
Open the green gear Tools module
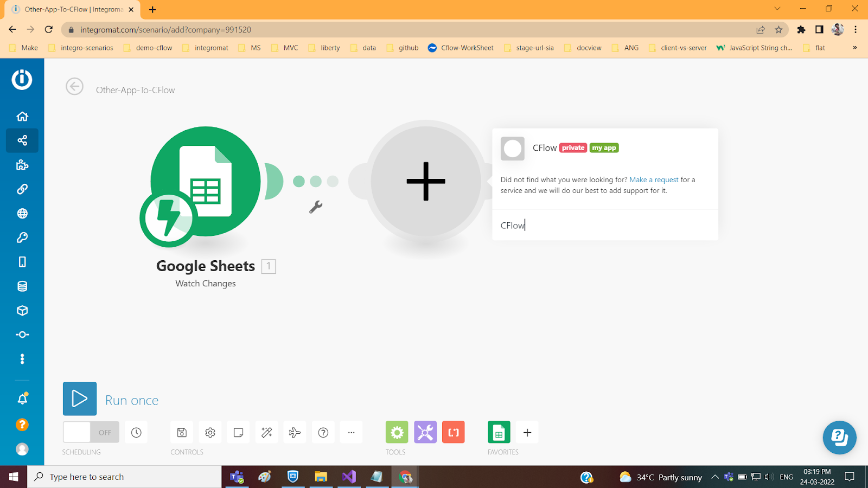pyautogui.click(x=397, y=432)
